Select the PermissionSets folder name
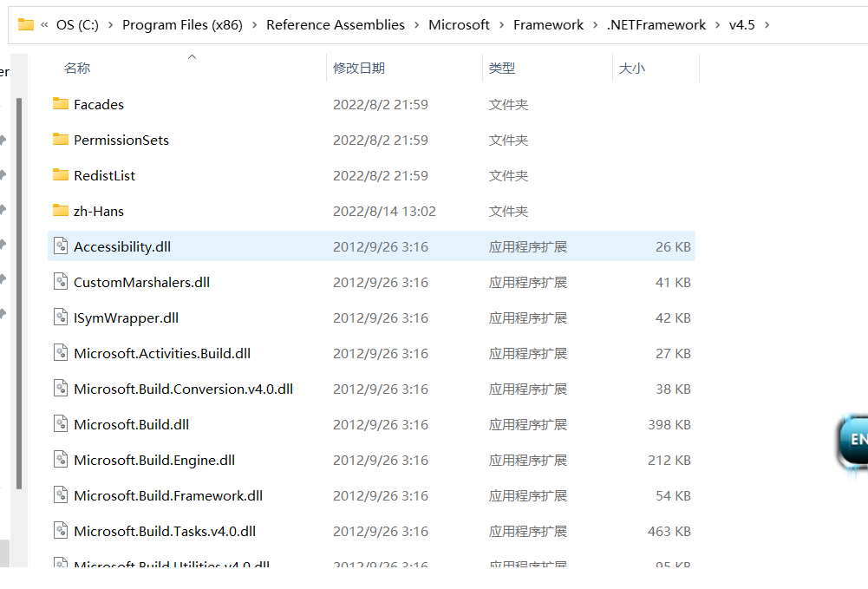 [121, 140]
